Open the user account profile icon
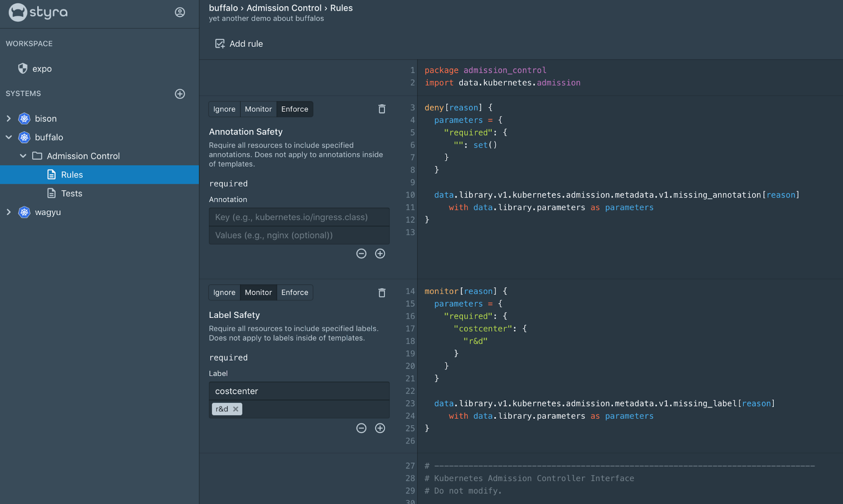The image size is (843, 504). (180, 12)
